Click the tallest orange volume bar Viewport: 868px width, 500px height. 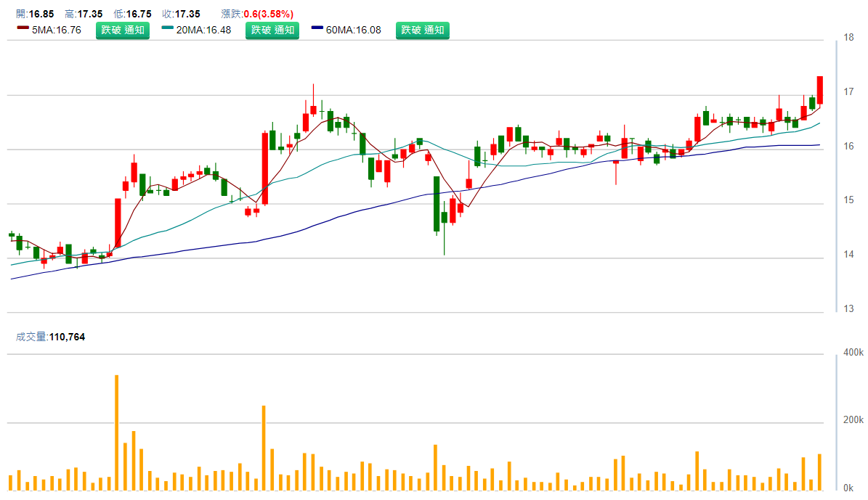coord(116,432)
